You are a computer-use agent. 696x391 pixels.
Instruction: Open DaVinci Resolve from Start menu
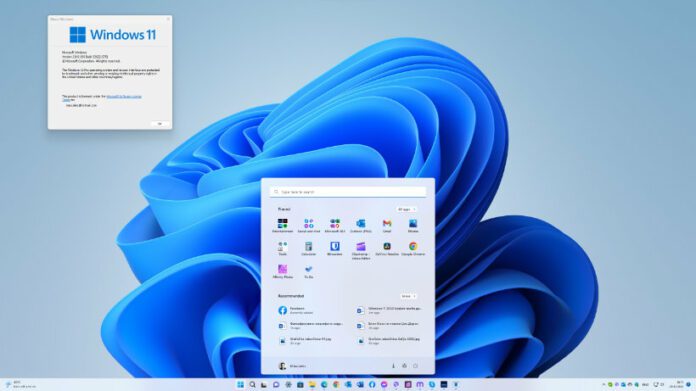click(387, 249)
